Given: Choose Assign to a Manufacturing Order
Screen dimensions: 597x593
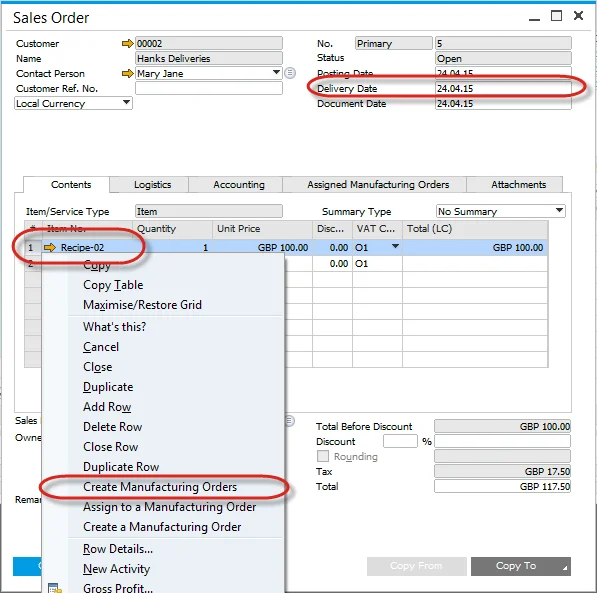Looking at the screenshot, I should click(169, 507).
